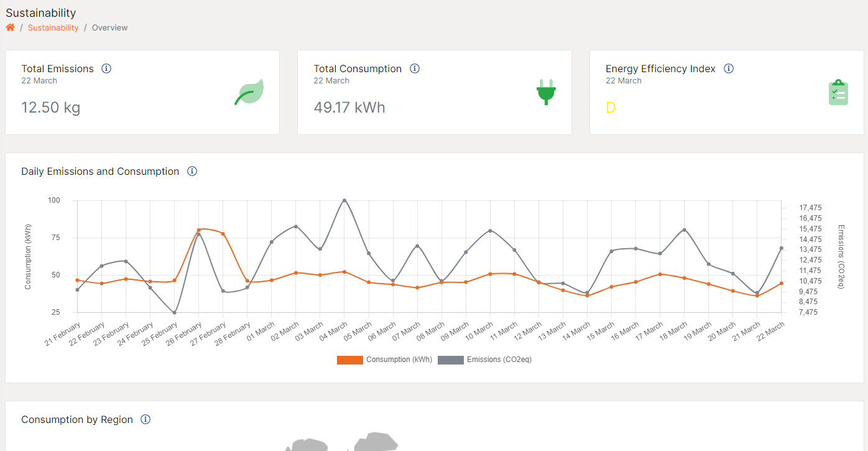This screenshot has width=868, height=451.
Task: Click info icon beside Total Consumption
Action: [x=415, y=68]
